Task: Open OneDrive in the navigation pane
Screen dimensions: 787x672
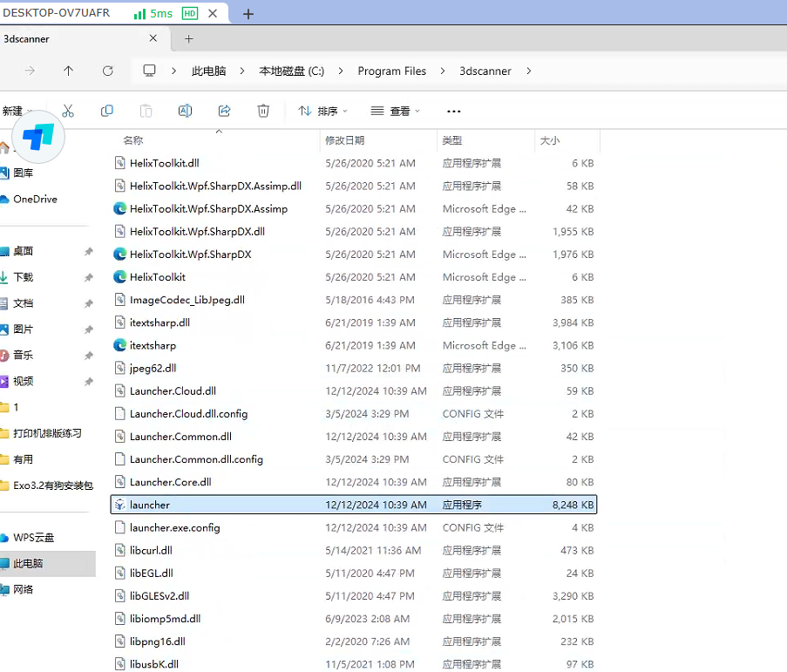Action: [x=35, y=199]
